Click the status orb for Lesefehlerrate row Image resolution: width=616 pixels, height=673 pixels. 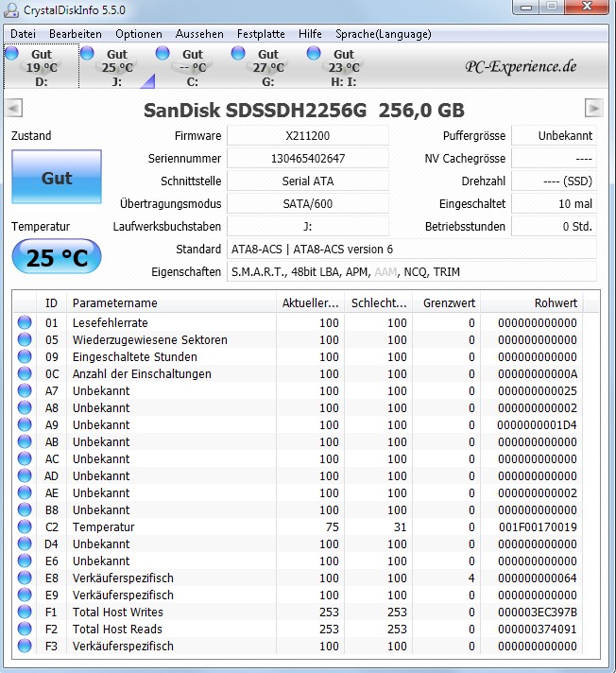point(25,322)
